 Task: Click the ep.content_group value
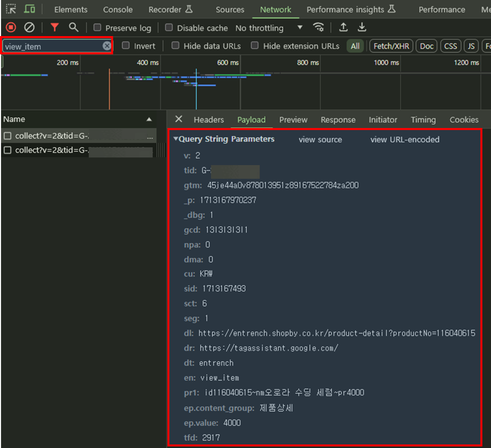coord(276,408)
